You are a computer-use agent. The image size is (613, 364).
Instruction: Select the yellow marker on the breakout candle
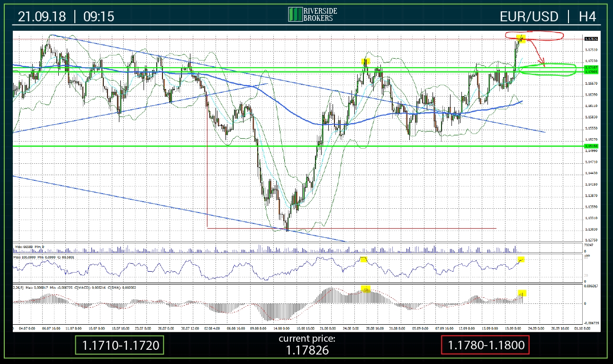point(521,38)
